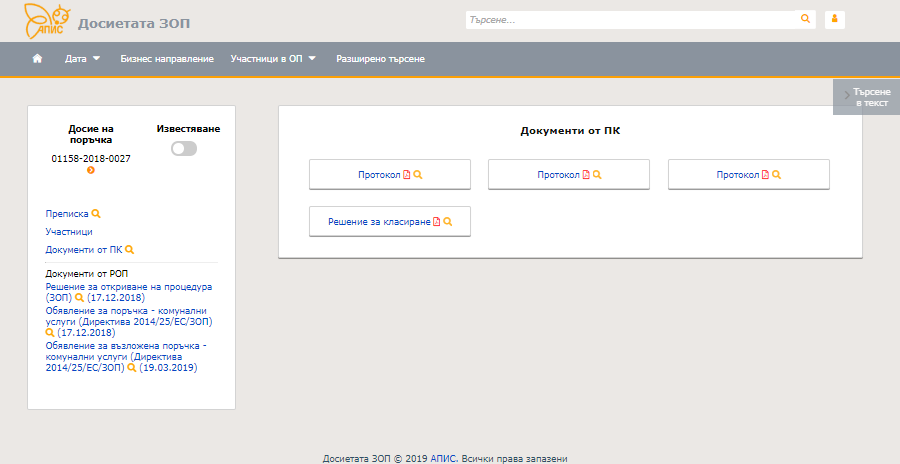The image size is (900, 464).
Task: Click the magnifier icon next to Преписка
Action: click(96, 213)
